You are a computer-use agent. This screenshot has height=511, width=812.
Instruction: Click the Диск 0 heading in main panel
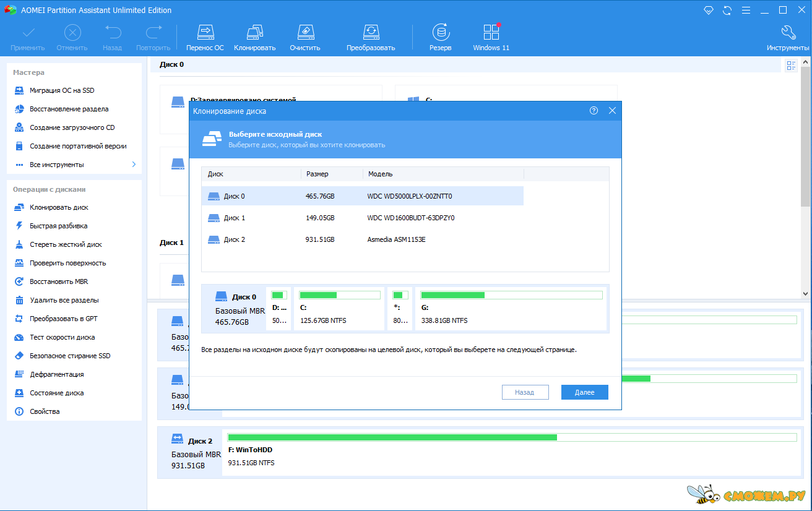tap(171, 64)
